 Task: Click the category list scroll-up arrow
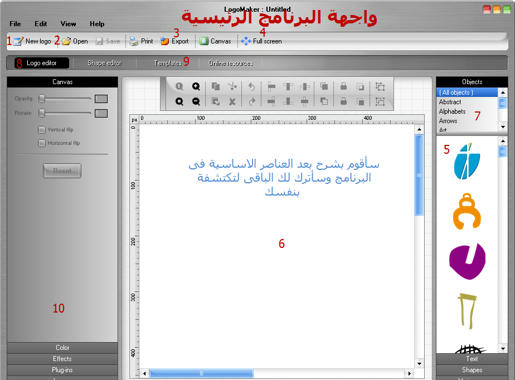click(503, 92)
